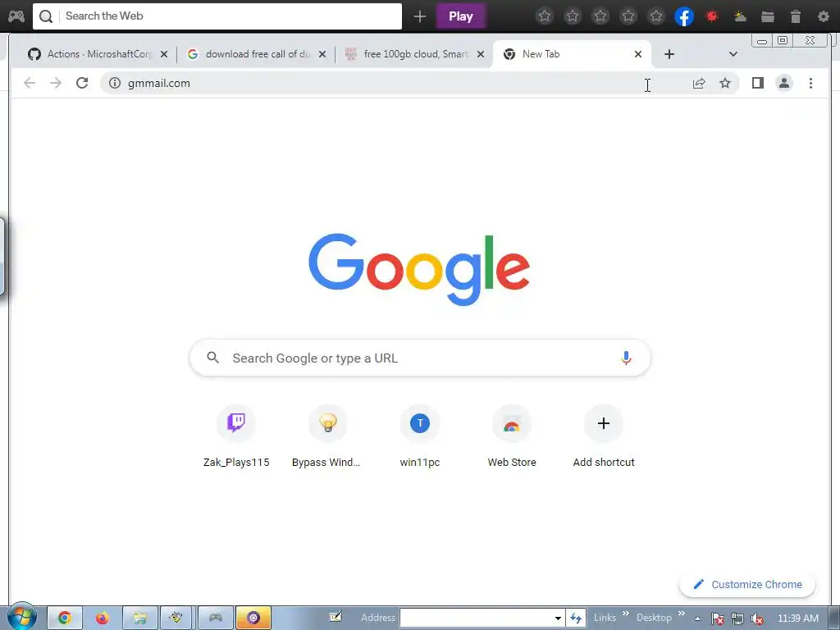The image size is (840, 630).
Task: Open Chrome's three-dot menu
Action: click(810, 83)
